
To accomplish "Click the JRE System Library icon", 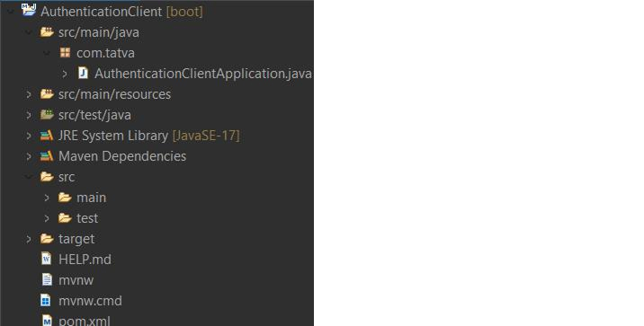I will click(x=47, y=136).
